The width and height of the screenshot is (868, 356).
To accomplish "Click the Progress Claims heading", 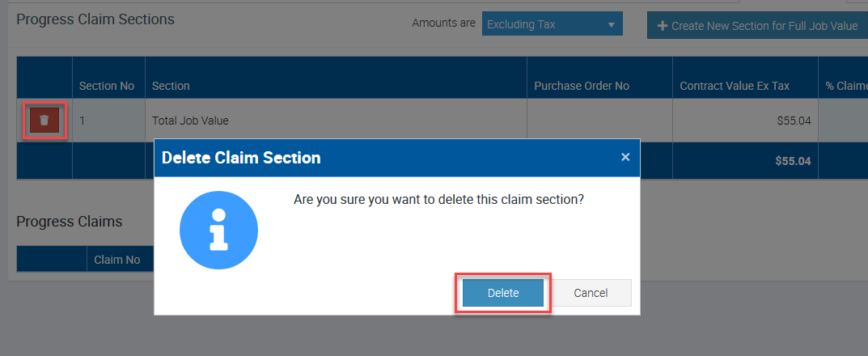I will click(x=70, y=221).
